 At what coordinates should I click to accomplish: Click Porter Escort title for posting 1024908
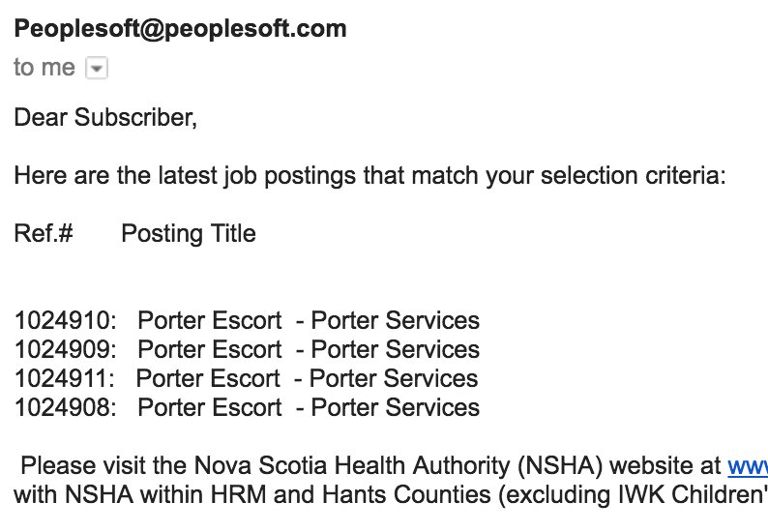pyautogui.click(x=209, y=407)
